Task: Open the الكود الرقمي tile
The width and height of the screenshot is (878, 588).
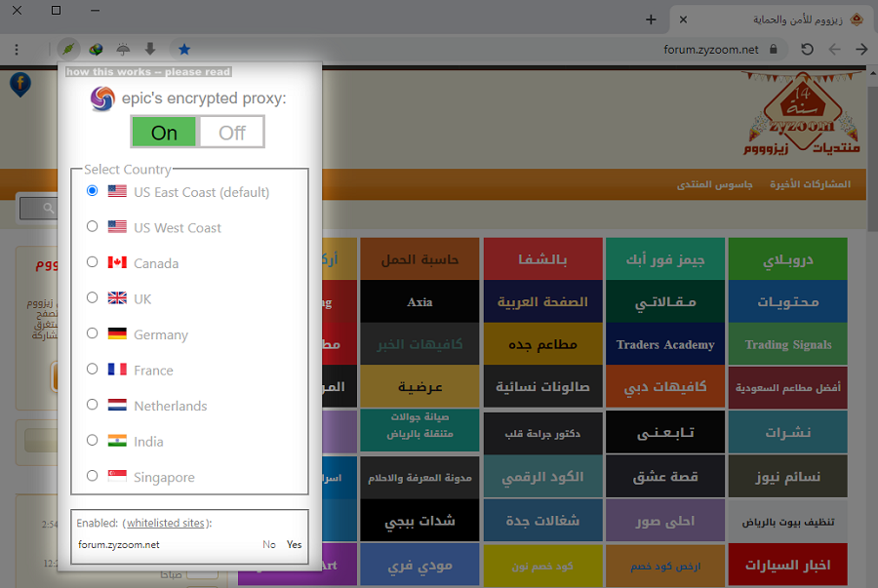Action: 543,476
